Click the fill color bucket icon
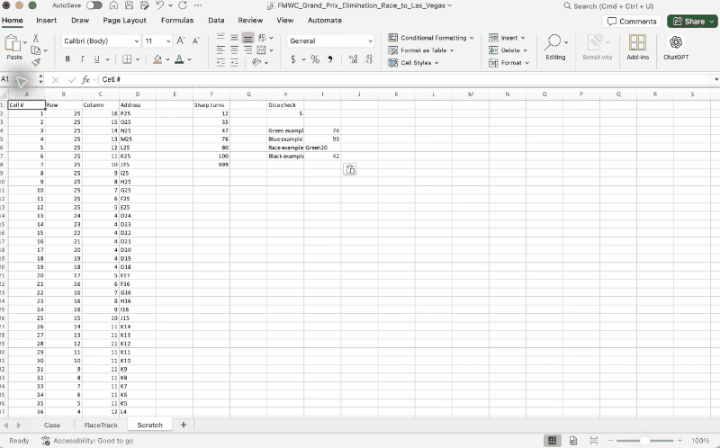Screen dimensions: 720x448 (158, 59)
